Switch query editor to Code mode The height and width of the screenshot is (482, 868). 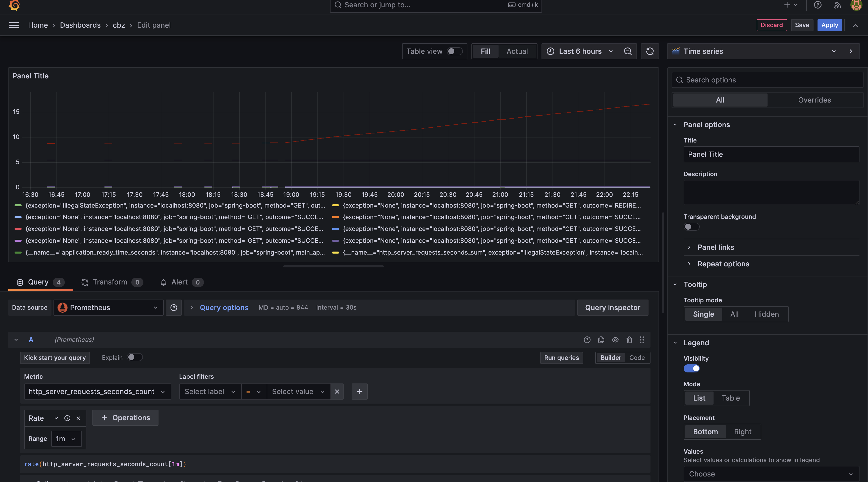click(x=637, y=358)
